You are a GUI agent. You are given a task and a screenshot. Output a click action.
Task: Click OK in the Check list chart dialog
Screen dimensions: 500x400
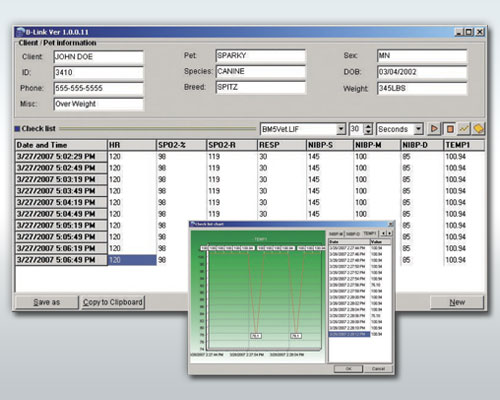pos(348,369)
